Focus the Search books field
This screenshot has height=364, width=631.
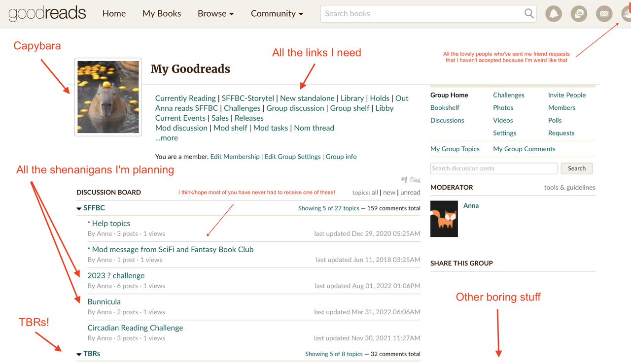coord(428,14)
